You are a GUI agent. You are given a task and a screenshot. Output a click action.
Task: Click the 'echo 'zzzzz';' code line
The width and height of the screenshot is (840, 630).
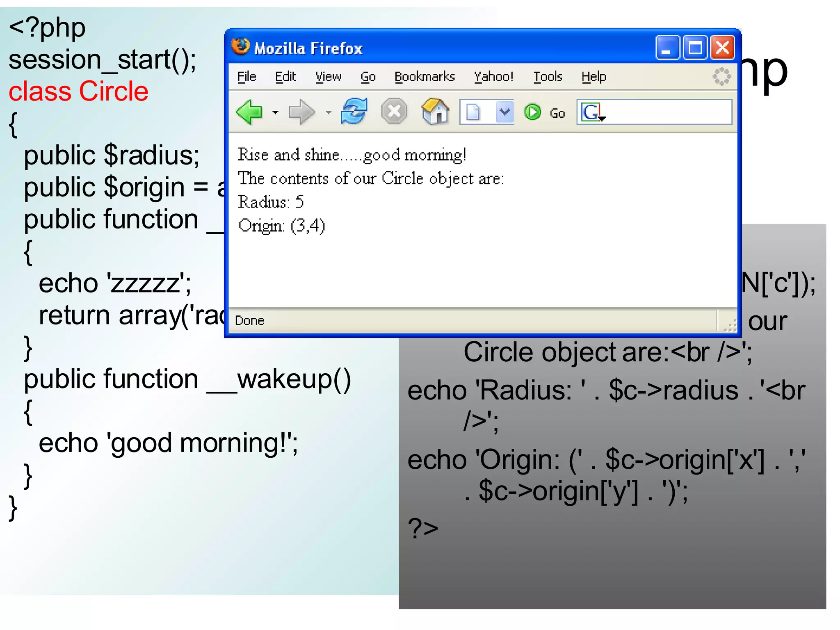pyautogui.click(x=115, y=283)
